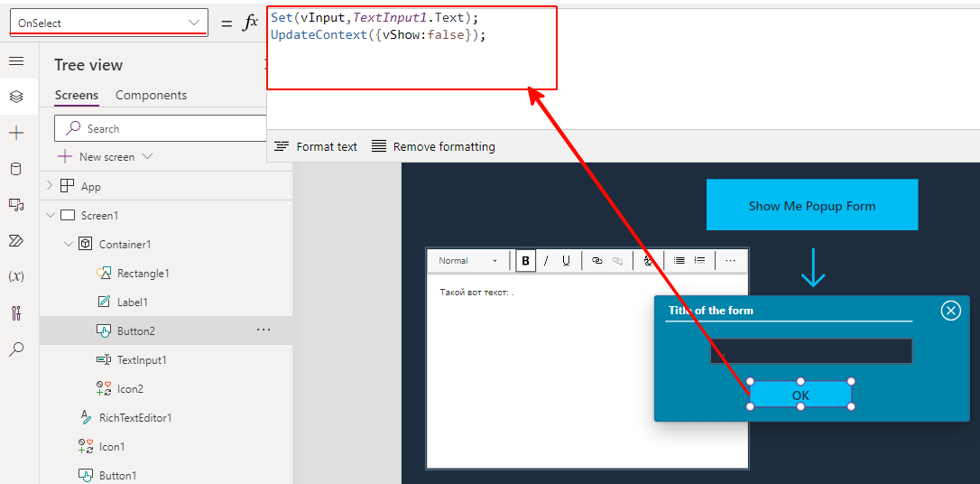
Task: Click the Show Me Popup Form button
Action: tap(811, 205)
